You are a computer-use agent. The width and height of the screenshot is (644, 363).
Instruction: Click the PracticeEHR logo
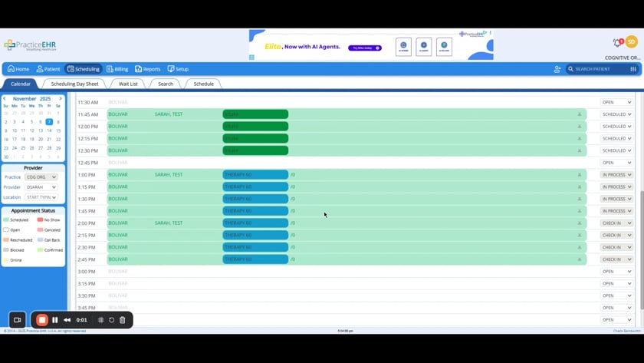(x=30, y=45)
